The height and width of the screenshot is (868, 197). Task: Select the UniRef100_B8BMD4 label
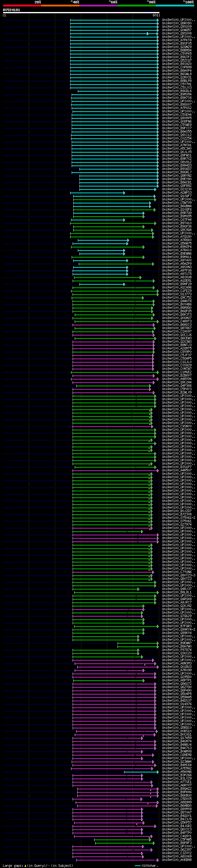click(177, 50)
